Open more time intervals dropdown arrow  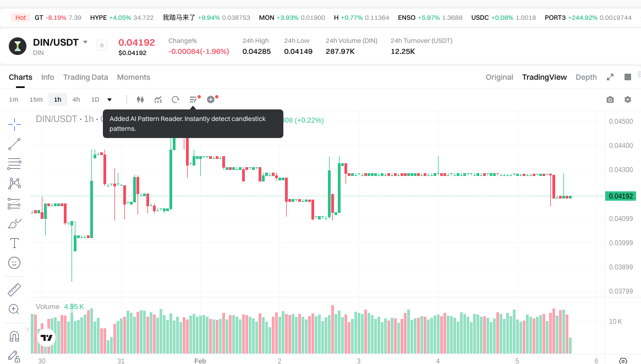(109, 100)
